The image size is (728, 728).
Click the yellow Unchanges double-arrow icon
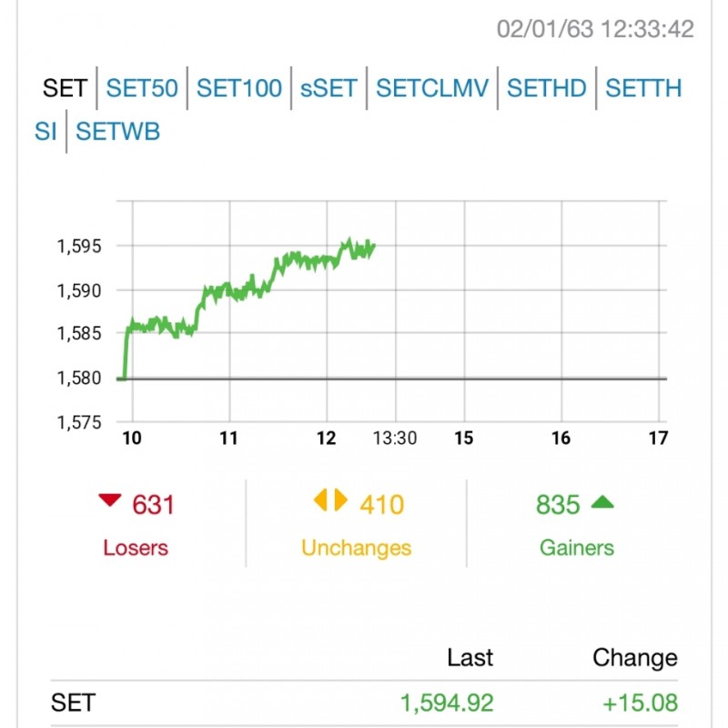tap(330, 500)
